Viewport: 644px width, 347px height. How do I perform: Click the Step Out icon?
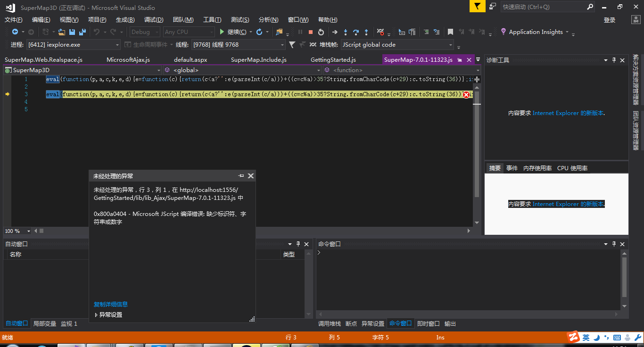click(x=366, y=32)
